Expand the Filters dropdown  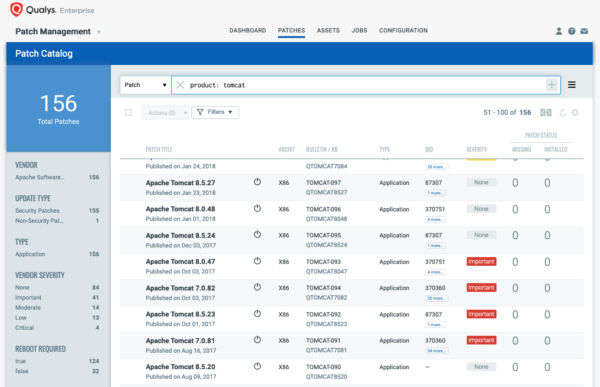point(215,112)
